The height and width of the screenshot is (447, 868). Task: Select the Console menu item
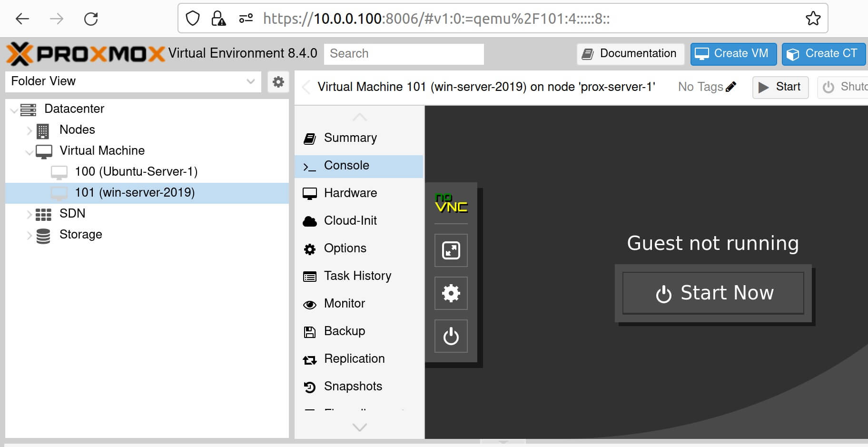tap(359, 166)
